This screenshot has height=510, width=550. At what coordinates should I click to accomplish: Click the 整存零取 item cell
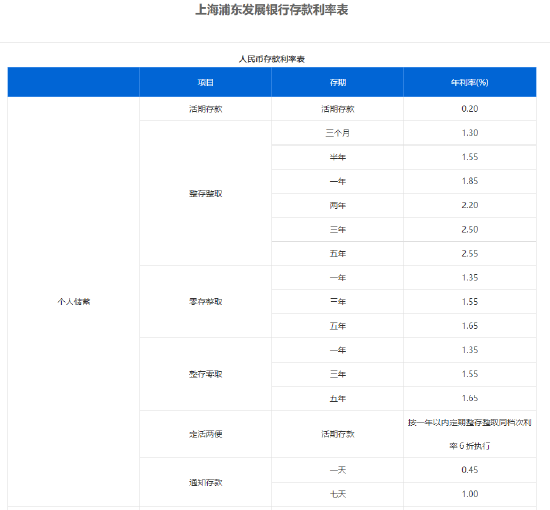tap(206, 374)
